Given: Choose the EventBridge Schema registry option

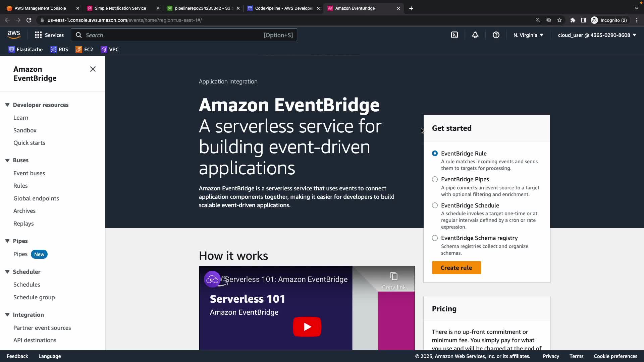Looking at the screenshot, I should point(435,238).
